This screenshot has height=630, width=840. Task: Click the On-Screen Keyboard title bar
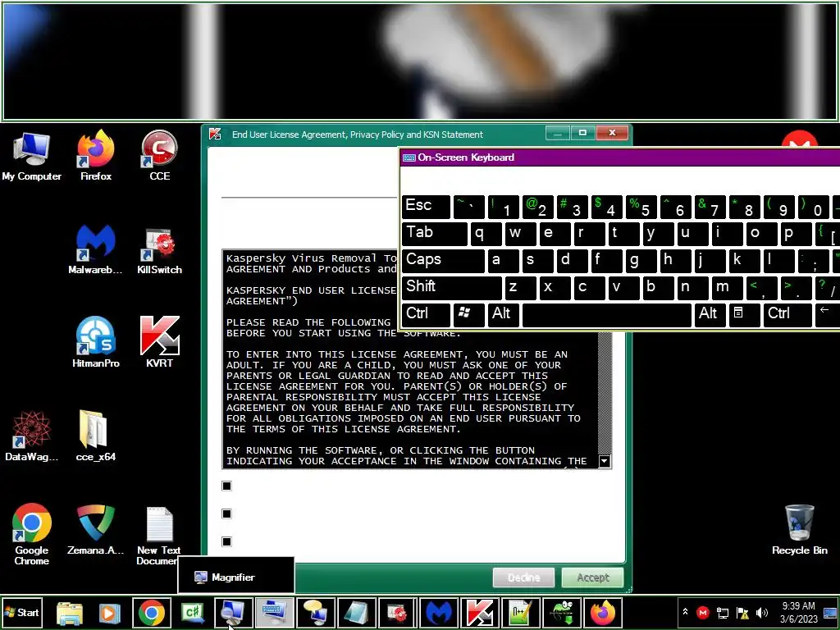tap(620, 157)
